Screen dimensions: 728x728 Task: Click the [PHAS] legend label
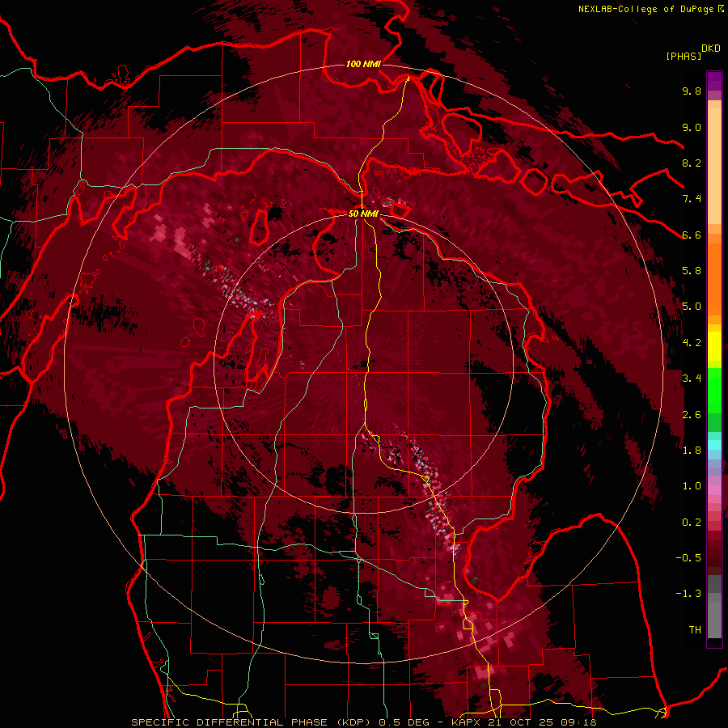tap(684, 57)
